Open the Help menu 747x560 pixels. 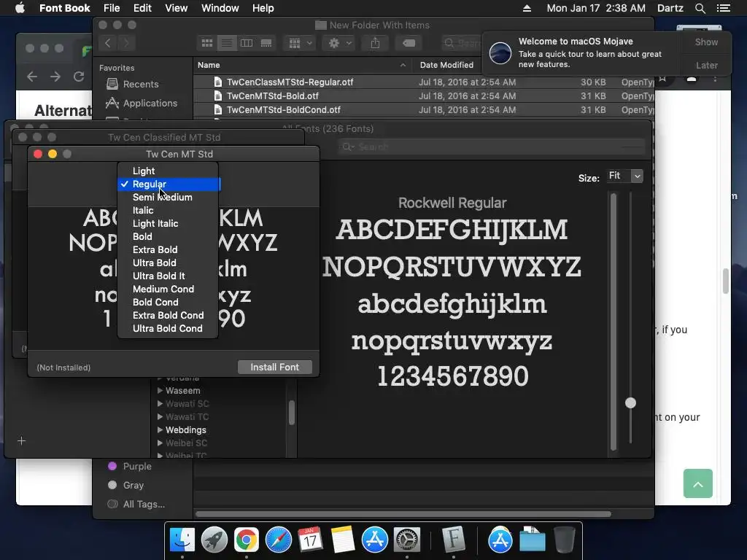tap(263, 8)
